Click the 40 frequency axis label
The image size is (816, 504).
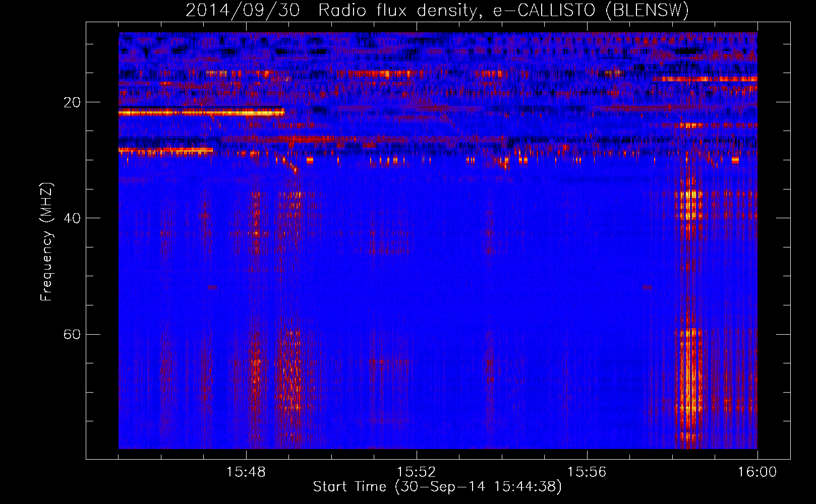(72, 218)
